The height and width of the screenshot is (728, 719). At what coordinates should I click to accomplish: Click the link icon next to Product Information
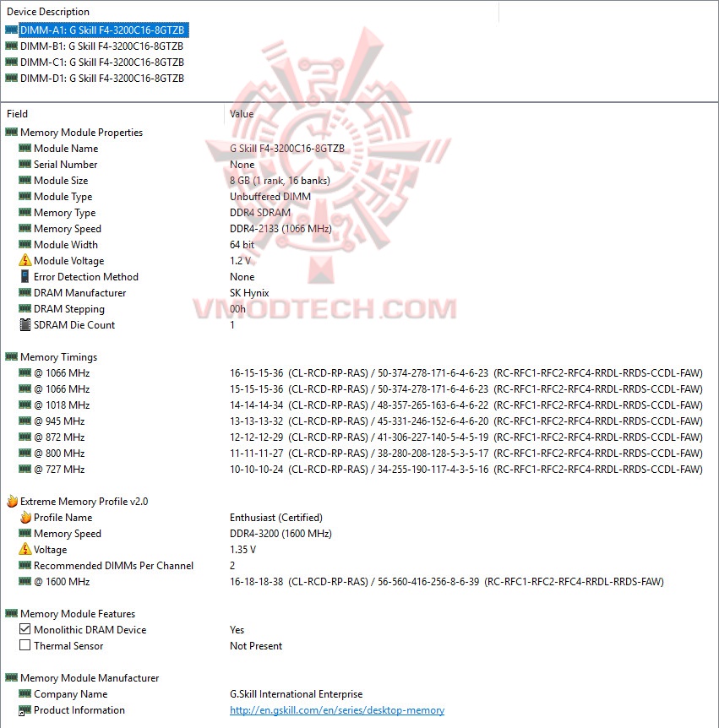25,710
